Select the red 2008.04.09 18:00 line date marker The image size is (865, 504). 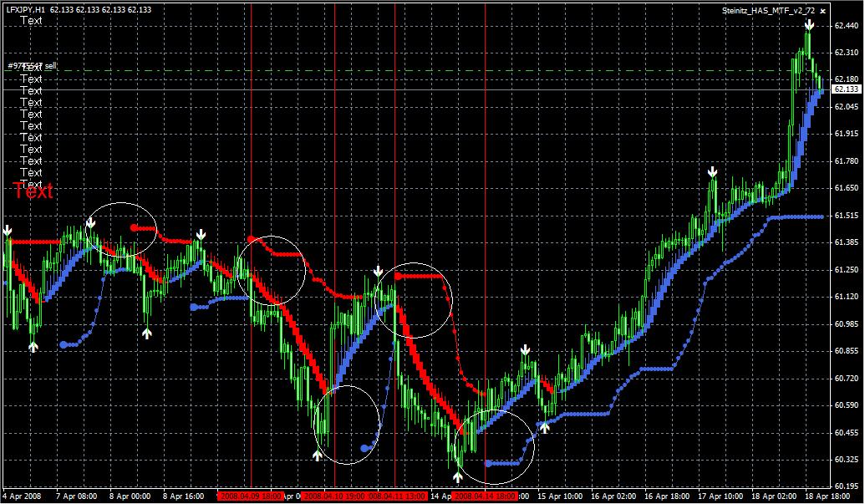[x=251, y=496]
